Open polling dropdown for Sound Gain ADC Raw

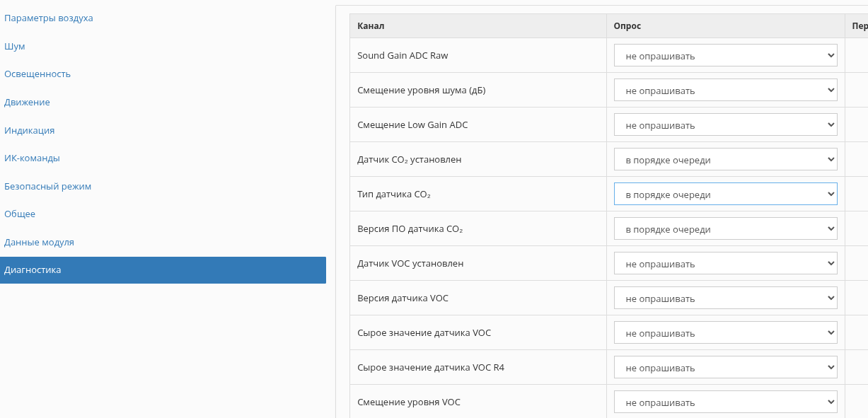pyautogui.click(x=725, y=56)
